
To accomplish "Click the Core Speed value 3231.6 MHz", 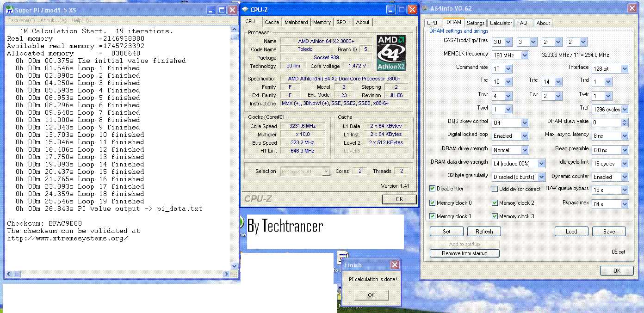I will (302, 126).
